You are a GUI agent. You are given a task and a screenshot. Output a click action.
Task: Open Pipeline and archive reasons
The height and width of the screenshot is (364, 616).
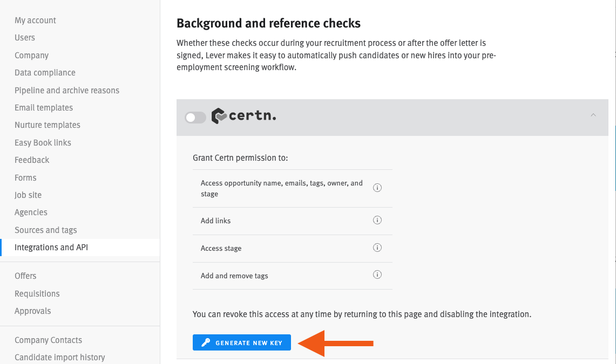point(67,90)
